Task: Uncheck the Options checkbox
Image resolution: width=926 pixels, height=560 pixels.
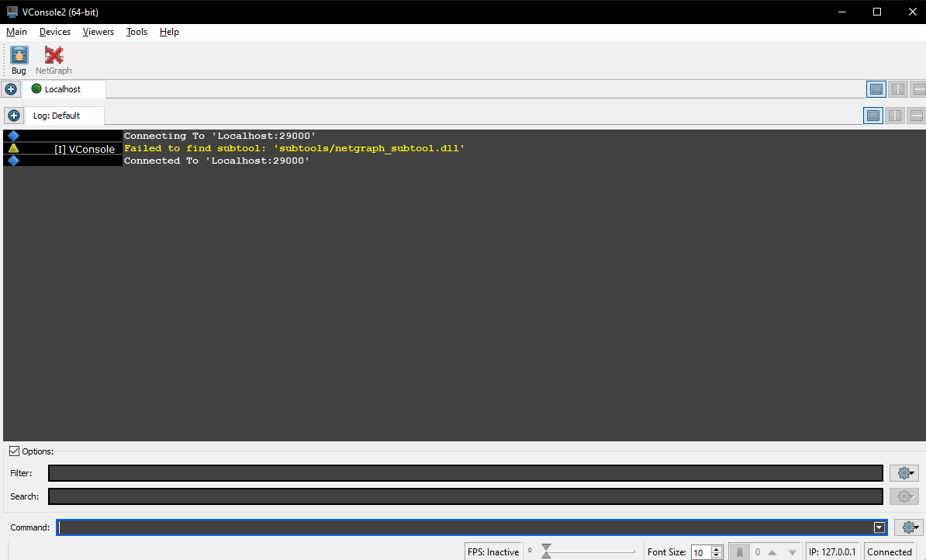Action: 15,451
